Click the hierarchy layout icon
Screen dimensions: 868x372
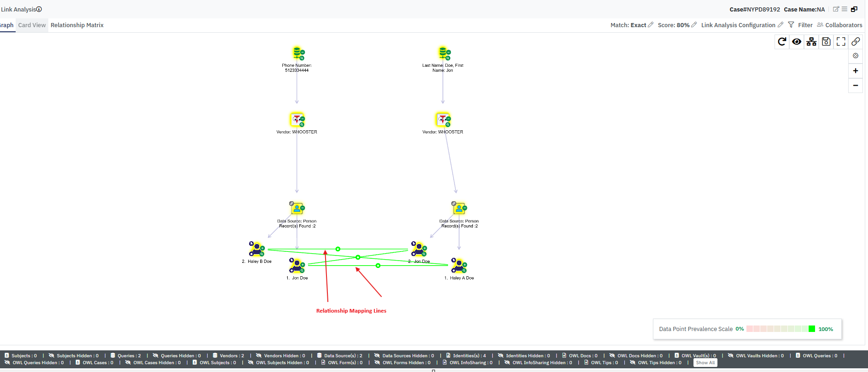point(811,42)
